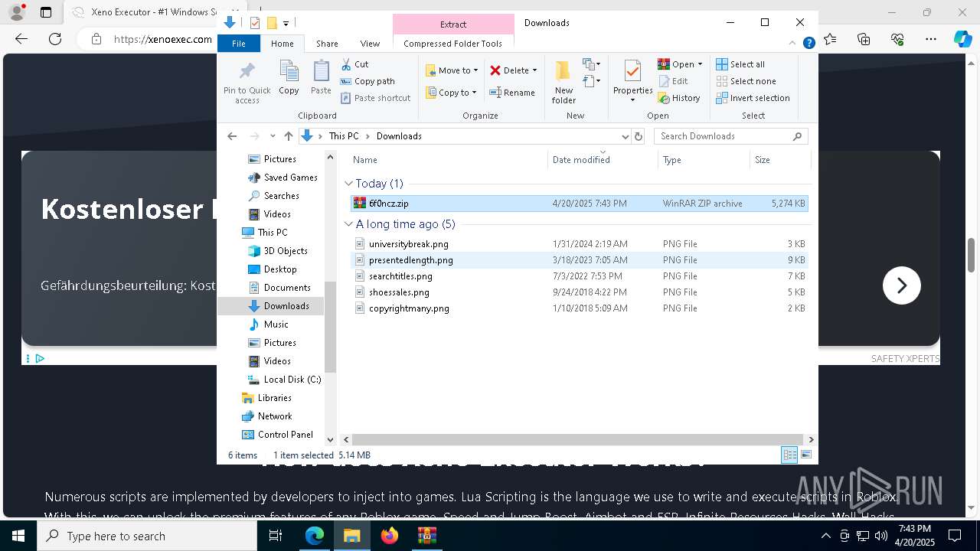Select the Home ribbon tab

pos(282,44)
